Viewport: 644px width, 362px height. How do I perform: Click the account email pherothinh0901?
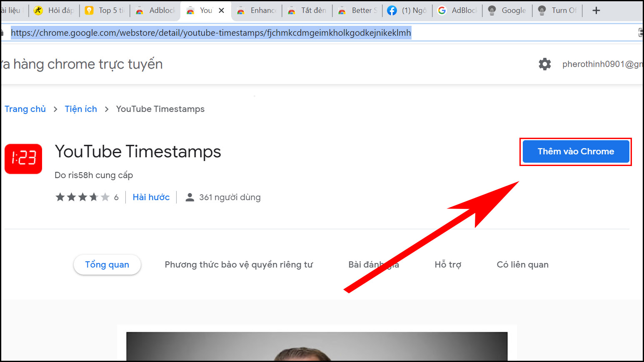coord(602,64)
